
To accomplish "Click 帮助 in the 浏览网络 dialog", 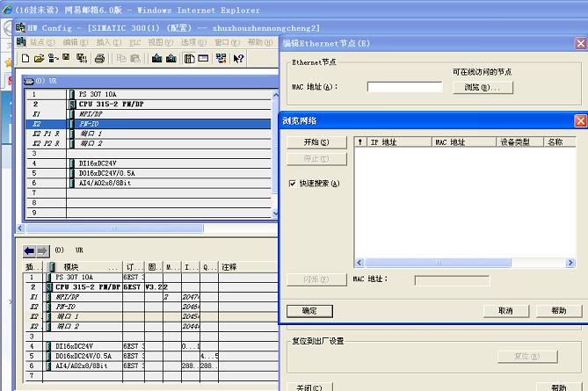I will (x=559, y=311).
